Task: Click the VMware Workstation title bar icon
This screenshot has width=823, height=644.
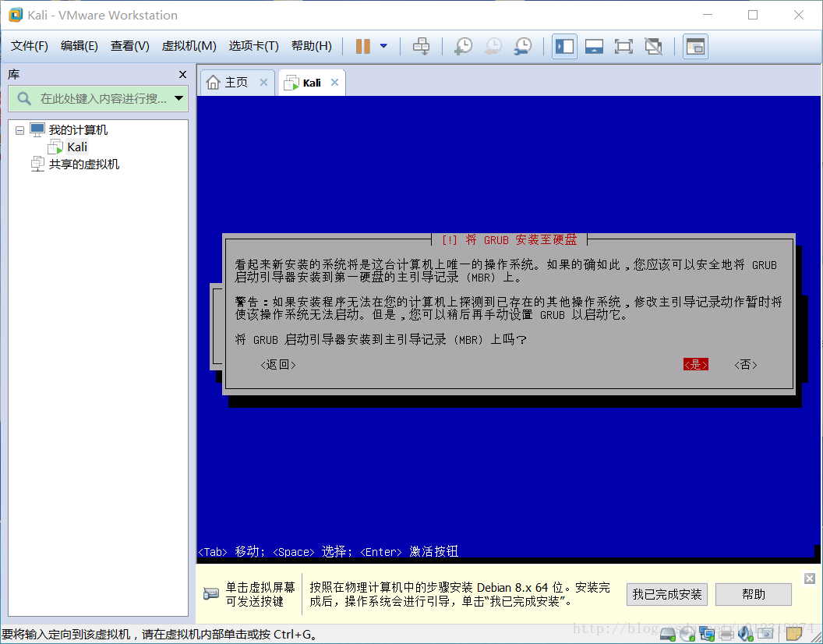Action: click(16, 15)
